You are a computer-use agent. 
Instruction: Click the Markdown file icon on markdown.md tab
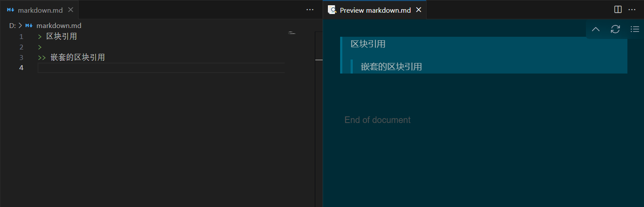pyautogui.click(x=11, y=10)
